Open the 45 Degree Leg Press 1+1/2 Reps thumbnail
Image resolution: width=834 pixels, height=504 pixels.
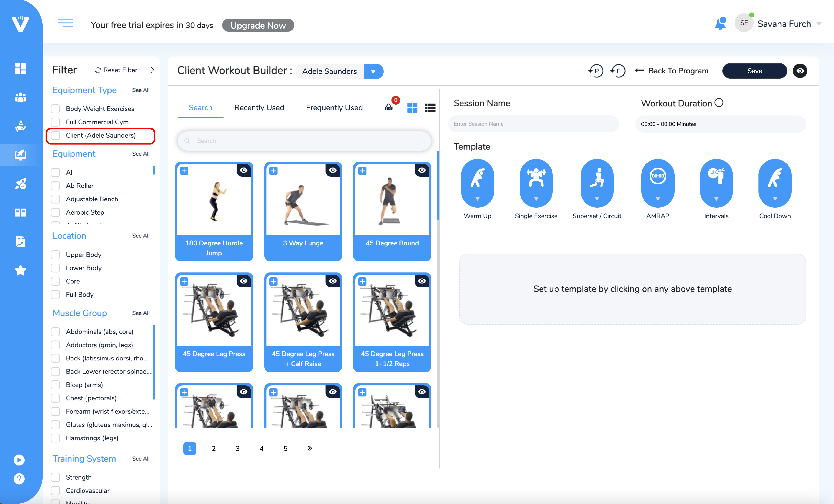point(392,310)
